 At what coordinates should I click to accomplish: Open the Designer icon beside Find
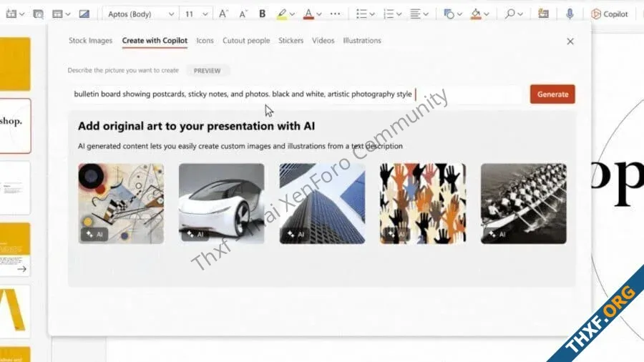click(543, 14)
